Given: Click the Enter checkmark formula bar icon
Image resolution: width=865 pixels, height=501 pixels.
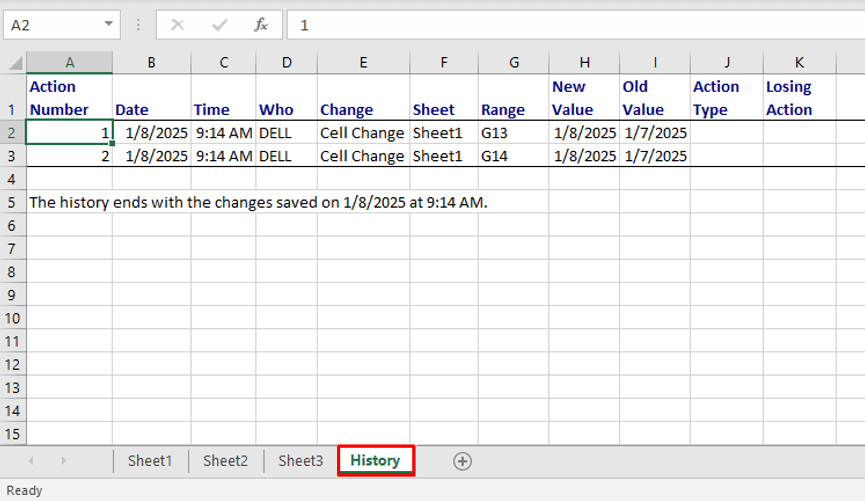Looking at the screenshot, I should pos(220,25).
